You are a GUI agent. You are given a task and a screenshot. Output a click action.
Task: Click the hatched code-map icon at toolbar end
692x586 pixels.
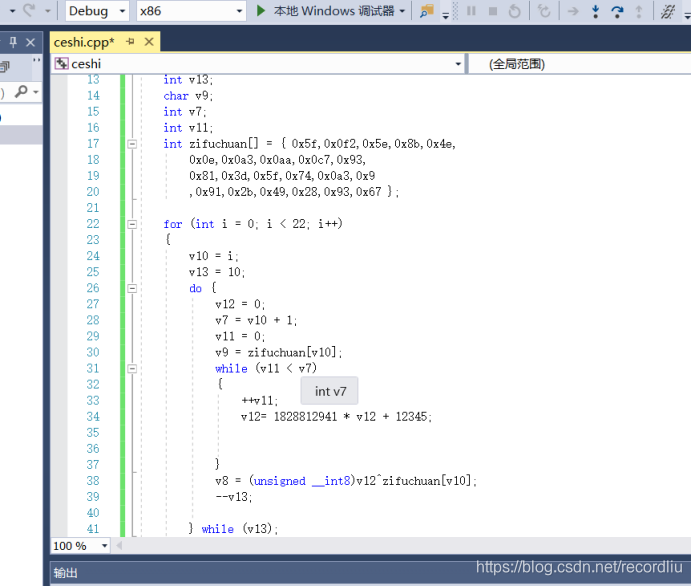(x=668, y=11)
